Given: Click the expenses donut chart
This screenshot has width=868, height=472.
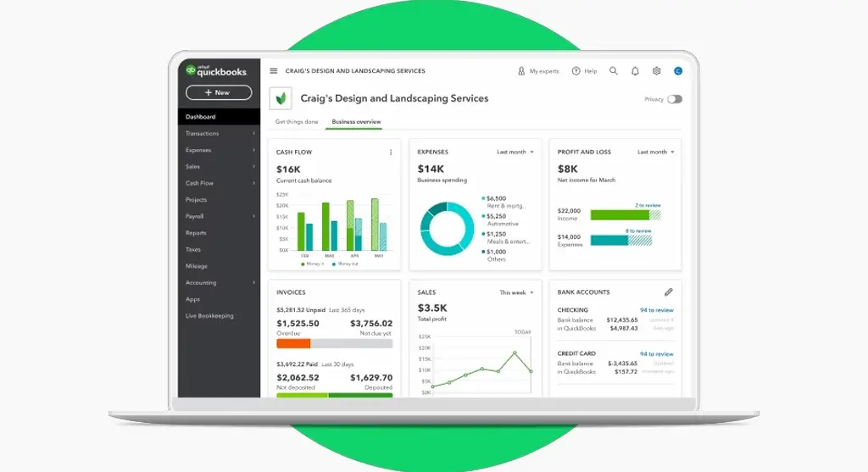Looking at the screenshot, I should coord(447,229).
